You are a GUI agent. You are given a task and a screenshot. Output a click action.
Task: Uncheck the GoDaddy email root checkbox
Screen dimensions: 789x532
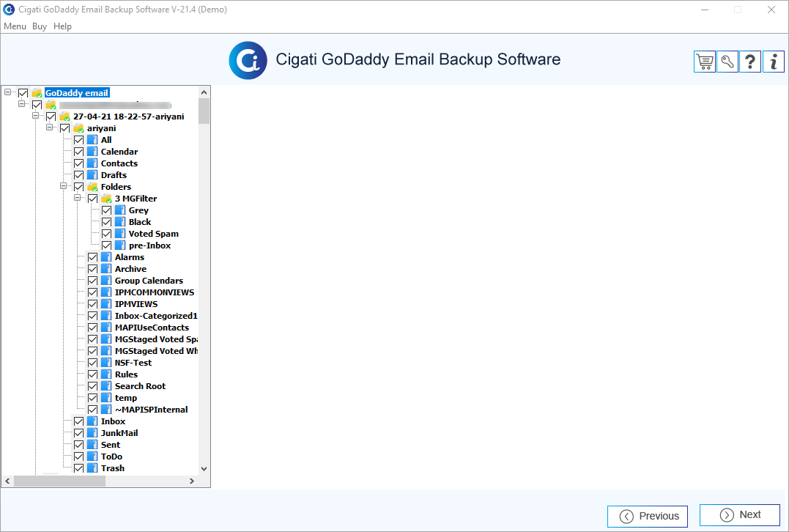click(x=23, y=93)
